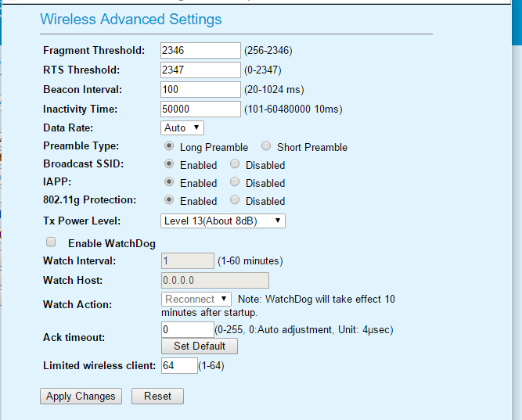Click the Beacon Interval input field
522x420 pixels.
[x=200, y=89]
